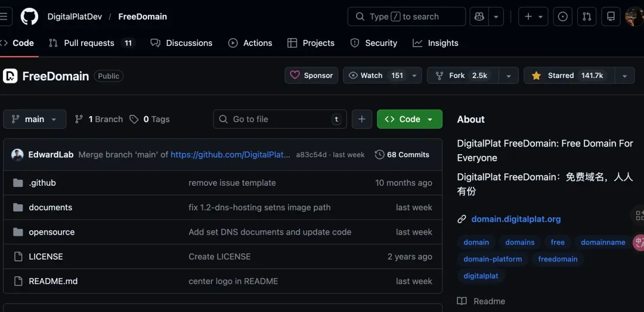Open the create new plus menu
Viewport: 644px width, 312px height.
[533, 17]
